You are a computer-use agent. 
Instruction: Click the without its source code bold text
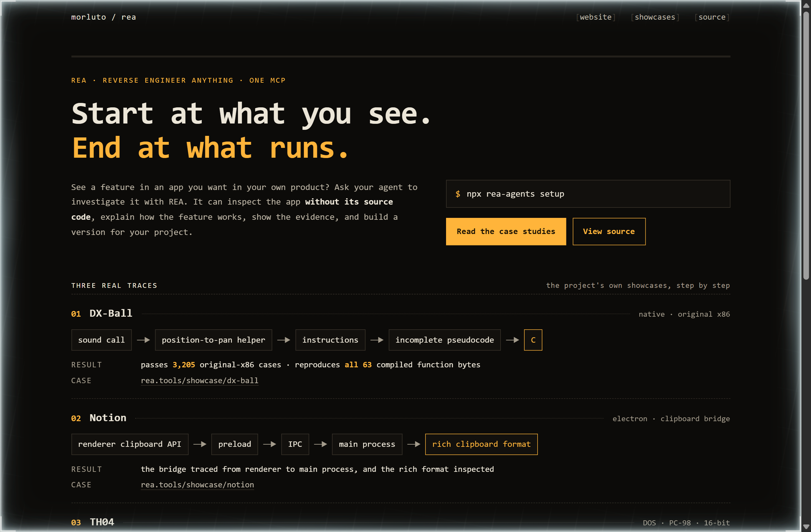click(x=349, y=202)
